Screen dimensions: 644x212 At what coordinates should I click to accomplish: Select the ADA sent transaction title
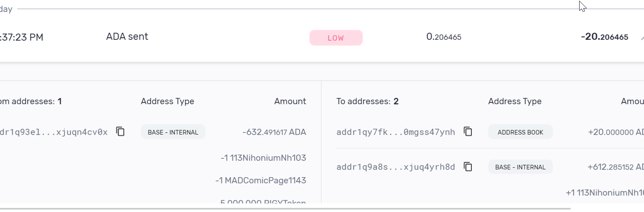(x=127, y=37)
